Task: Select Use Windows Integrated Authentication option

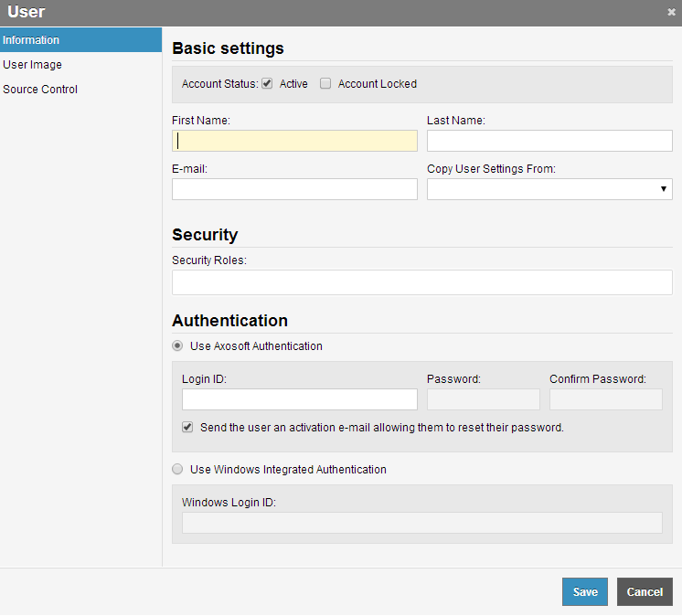Action: (177, 469)
